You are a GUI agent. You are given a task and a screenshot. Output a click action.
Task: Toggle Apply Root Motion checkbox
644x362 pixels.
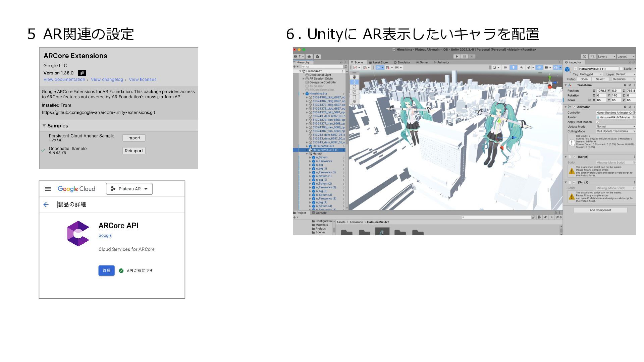(598, 122)
